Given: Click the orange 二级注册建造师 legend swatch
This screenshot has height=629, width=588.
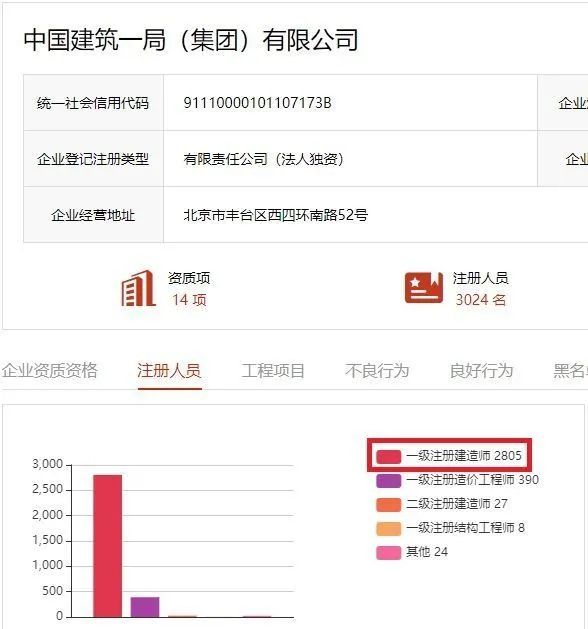Looking at the screenshot, I should tap(389, 504).
